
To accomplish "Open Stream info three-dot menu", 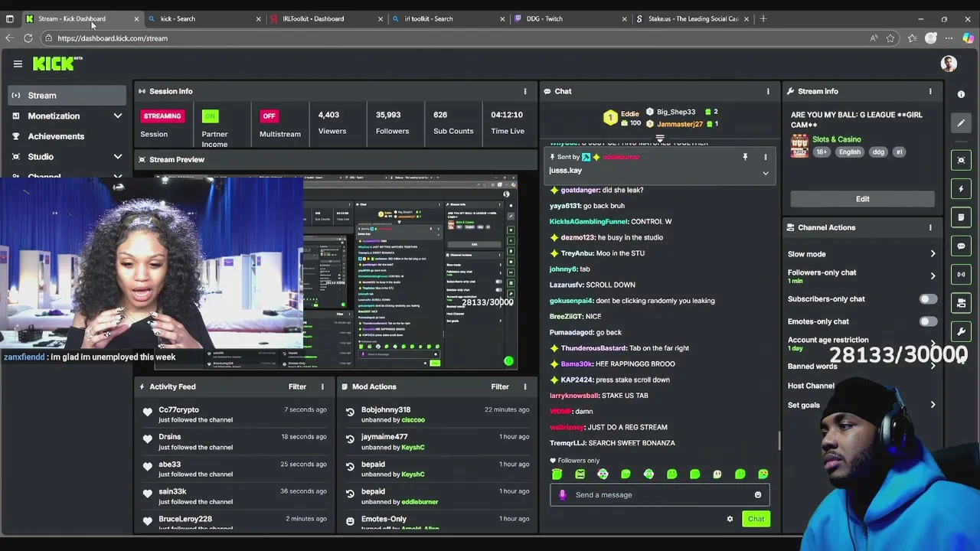I will pyautogui.click(x=930, y=91).
